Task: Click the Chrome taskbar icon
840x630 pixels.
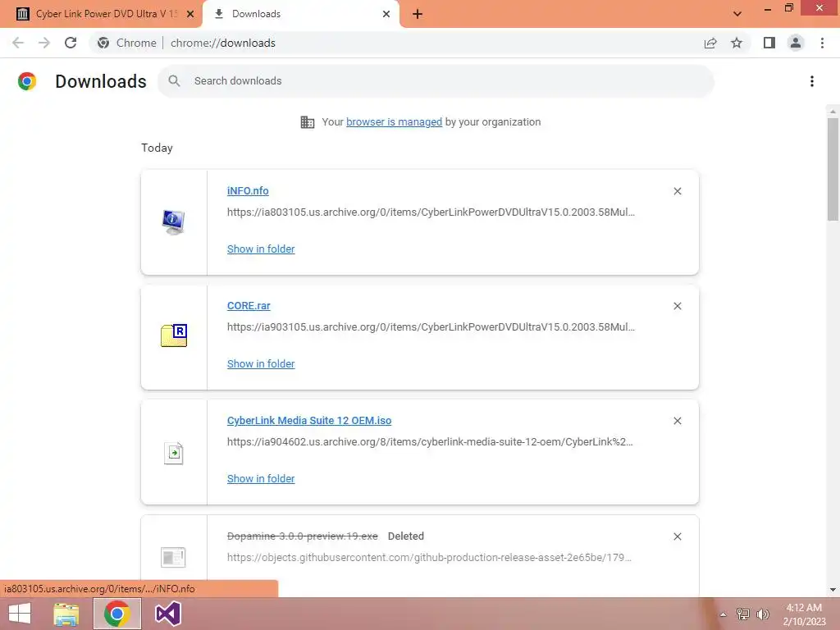Action: pos(116,614)
